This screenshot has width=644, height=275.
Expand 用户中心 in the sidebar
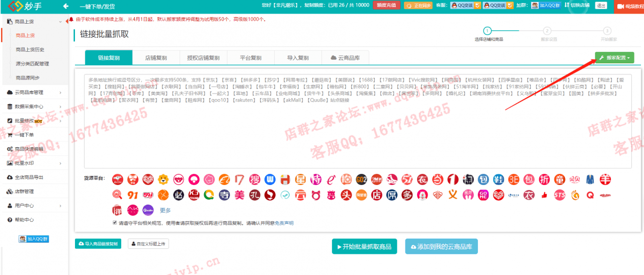tap(34, 206)
